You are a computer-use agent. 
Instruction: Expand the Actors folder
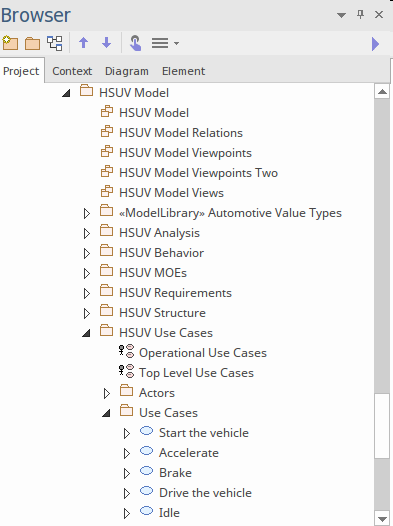[107, 393]
